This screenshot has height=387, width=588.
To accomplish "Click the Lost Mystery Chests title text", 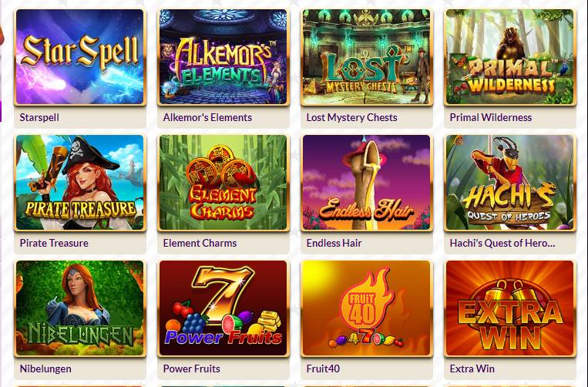I will click(351, 117).
